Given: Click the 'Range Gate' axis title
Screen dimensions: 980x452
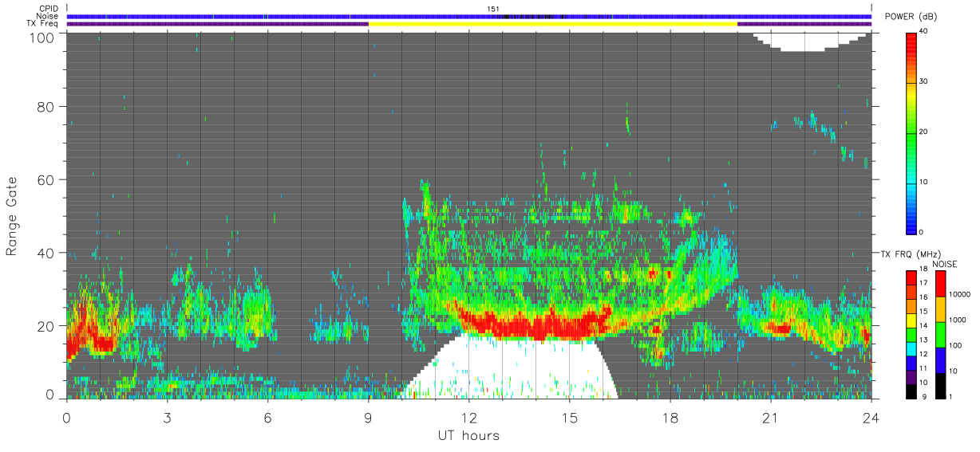Looking at the screenshot, I should pos(12,216).
